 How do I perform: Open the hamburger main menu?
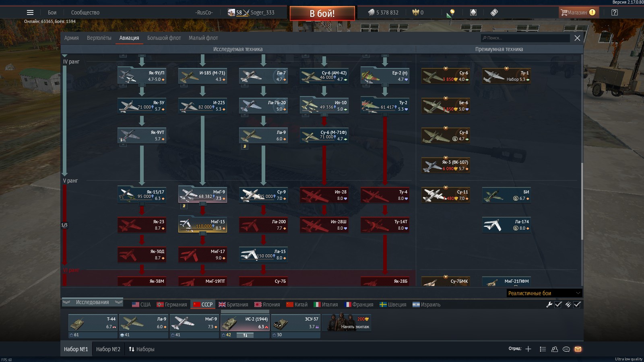[30, 12]
